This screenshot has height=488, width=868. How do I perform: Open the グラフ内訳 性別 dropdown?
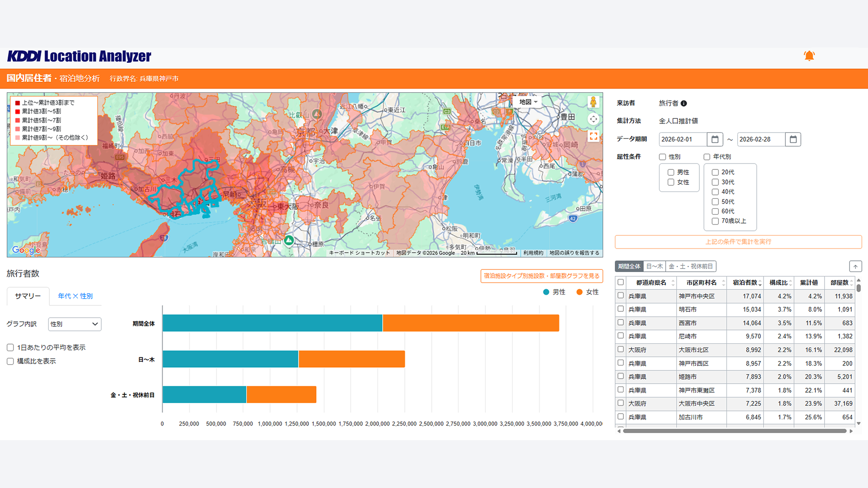point(75,324)
